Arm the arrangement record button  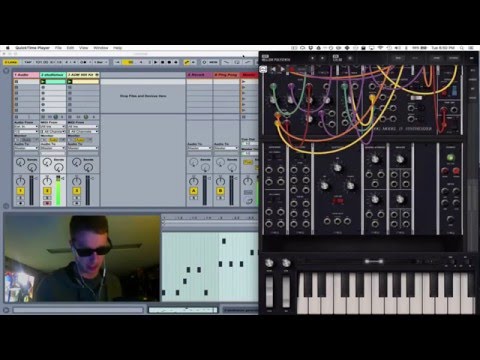(169, 62)
